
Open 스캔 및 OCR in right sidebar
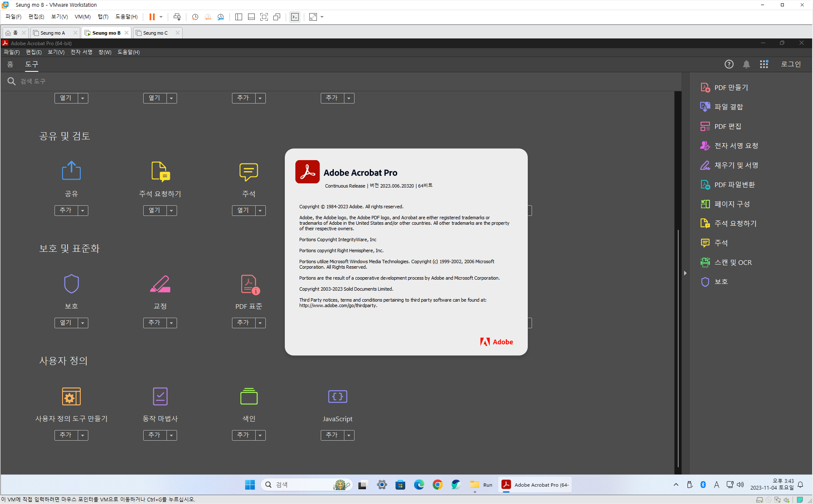tap(733, 262)
